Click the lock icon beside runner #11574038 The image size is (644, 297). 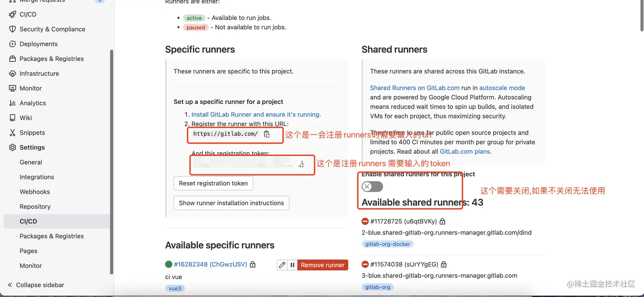pos(443,265)
